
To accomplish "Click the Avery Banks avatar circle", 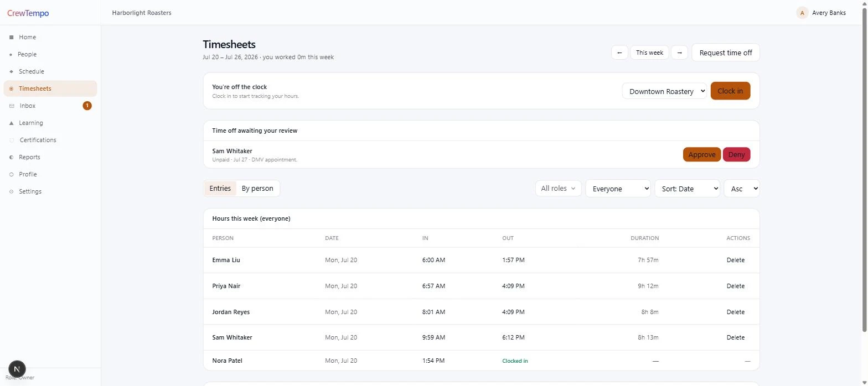I will [x=802, y=13].
